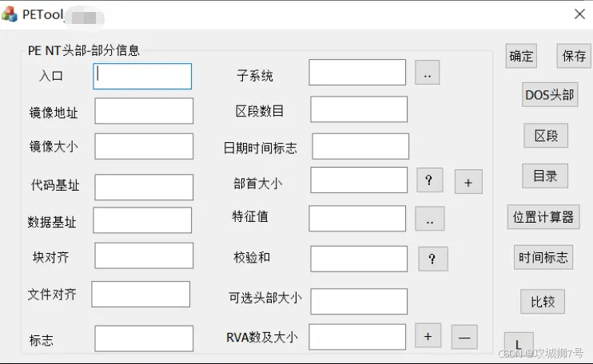593x364 pixels.
Task: Launch the 位置计算器 position calculator
Action: tap(543, 217)
